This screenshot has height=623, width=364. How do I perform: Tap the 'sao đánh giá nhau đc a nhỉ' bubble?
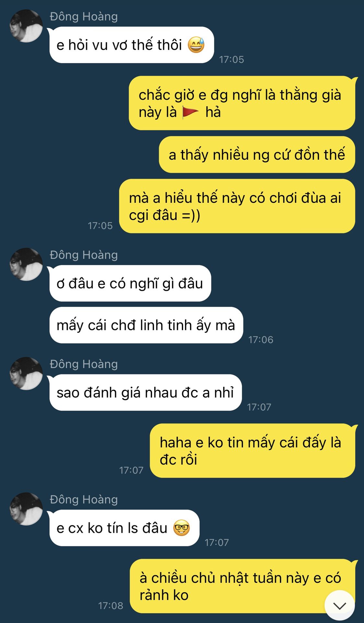pos(146,392)
